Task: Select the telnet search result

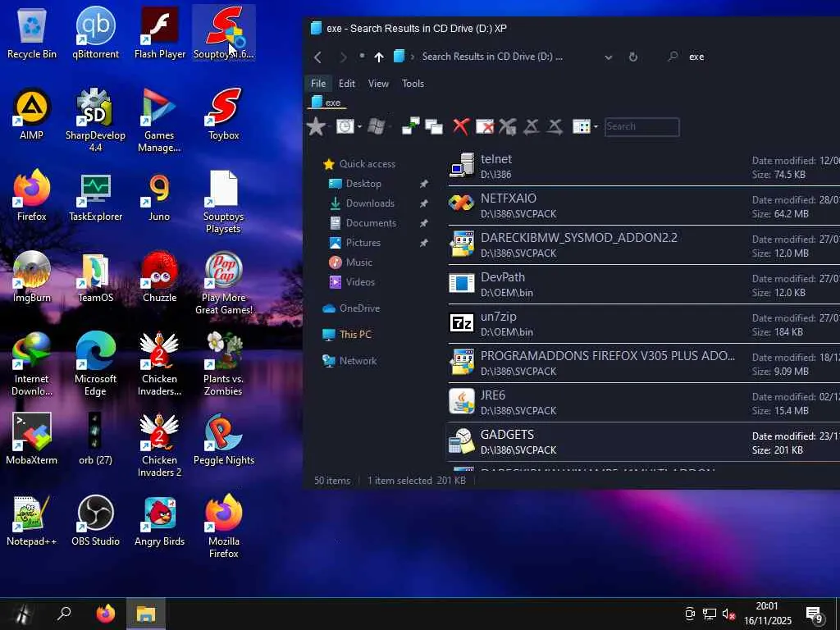Action: pos(644,166)
